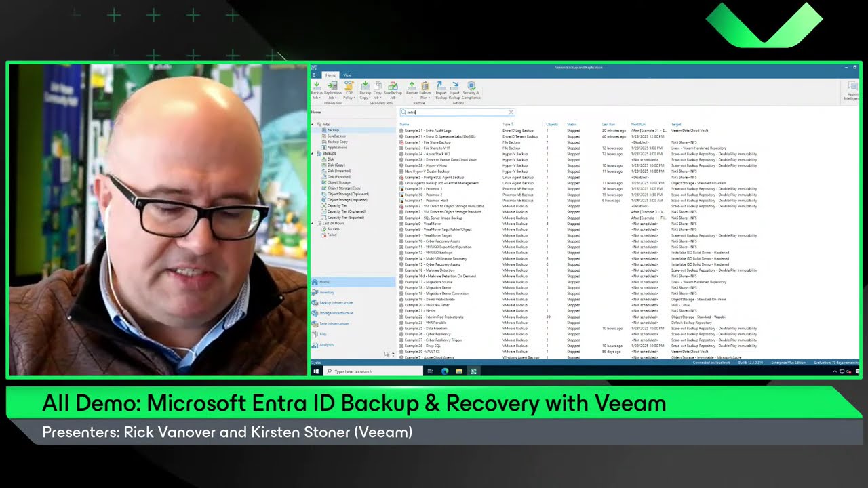This screenshot has width=868, height=488.
Task: Clear the search box with the X icon
Action: click(x=511, y=113)
